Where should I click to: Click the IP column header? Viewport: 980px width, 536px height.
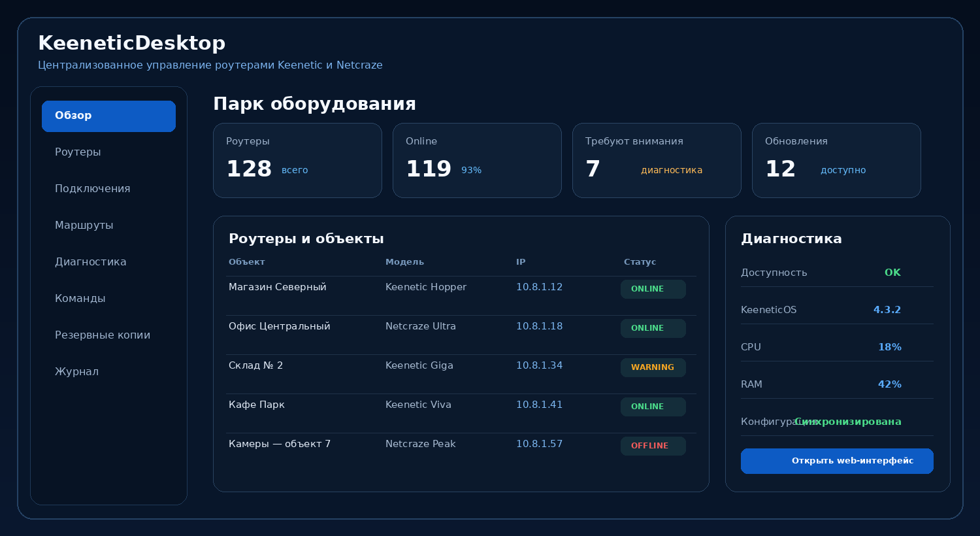coord(521,262)
